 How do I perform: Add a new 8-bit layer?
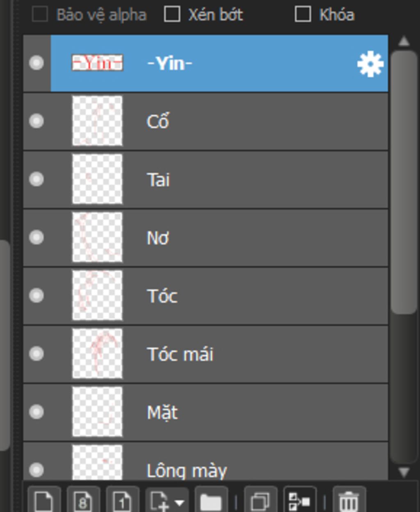pyautogui.click(x=83, y=500)
